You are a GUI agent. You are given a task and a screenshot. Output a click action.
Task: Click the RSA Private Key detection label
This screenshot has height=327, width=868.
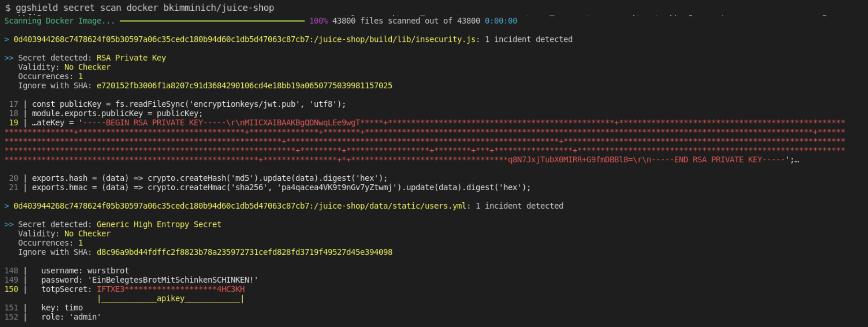point(131,58)
